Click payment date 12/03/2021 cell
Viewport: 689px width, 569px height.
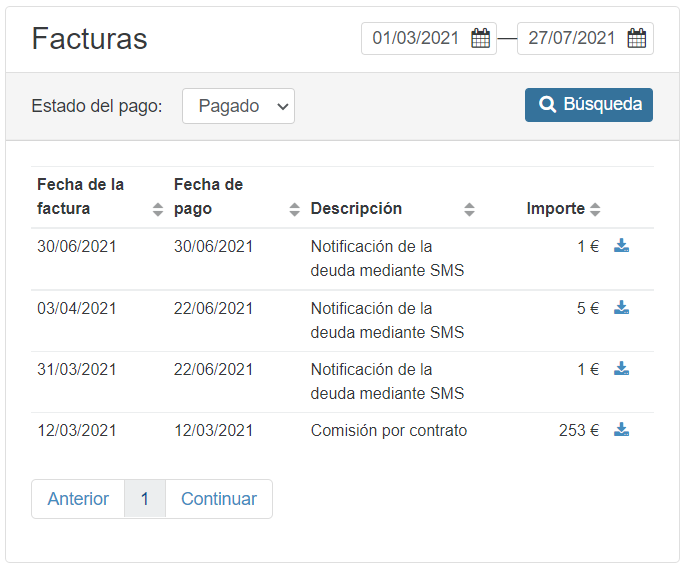pyautogui.click(x=214, y=431)
